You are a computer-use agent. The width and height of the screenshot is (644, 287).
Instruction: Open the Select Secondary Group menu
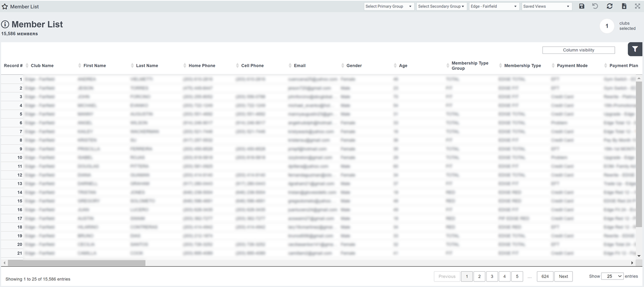tap(441, 6)
